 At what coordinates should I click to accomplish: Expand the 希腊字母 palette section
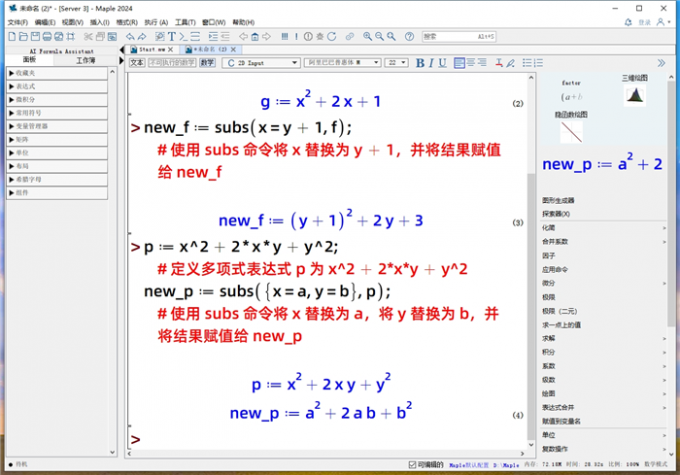tap(60, 179)
